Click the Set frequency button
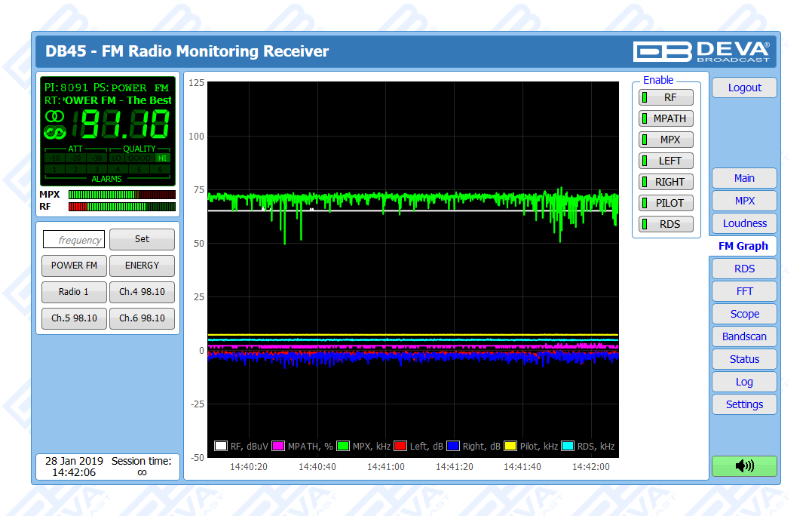 (x=142, y=239)
